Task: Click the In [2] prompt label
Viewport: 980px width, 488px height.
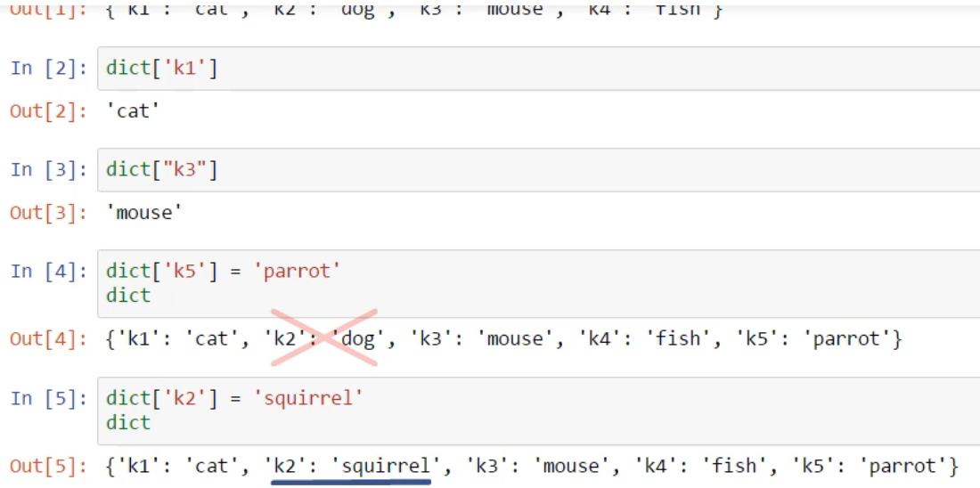Action: 49,69
